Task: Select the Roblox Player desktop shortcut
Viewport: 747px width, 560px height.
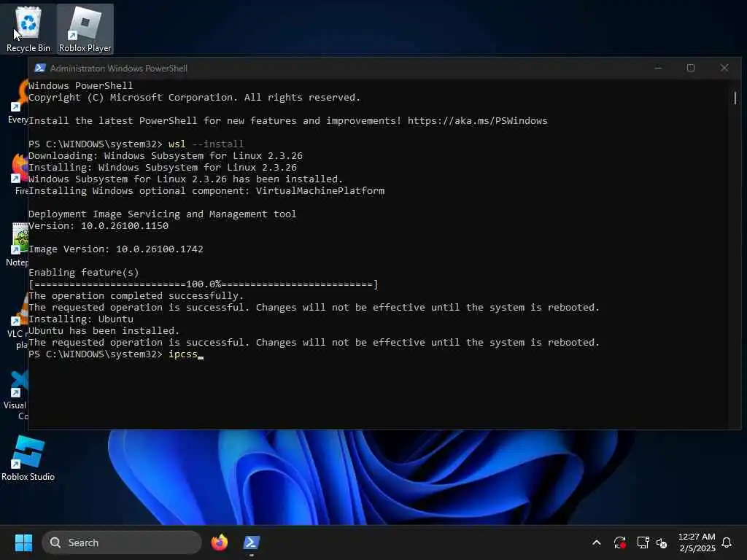Action: [85, 29]
